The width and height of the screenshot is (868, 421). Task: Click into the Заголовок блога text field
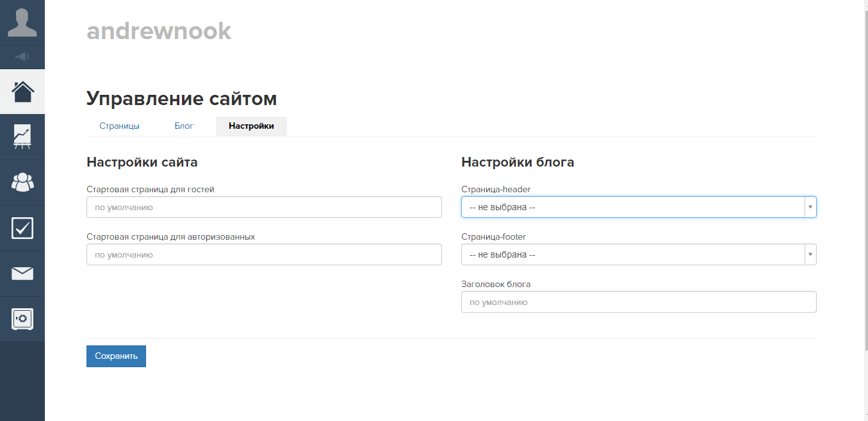click(x=638, y=302)
